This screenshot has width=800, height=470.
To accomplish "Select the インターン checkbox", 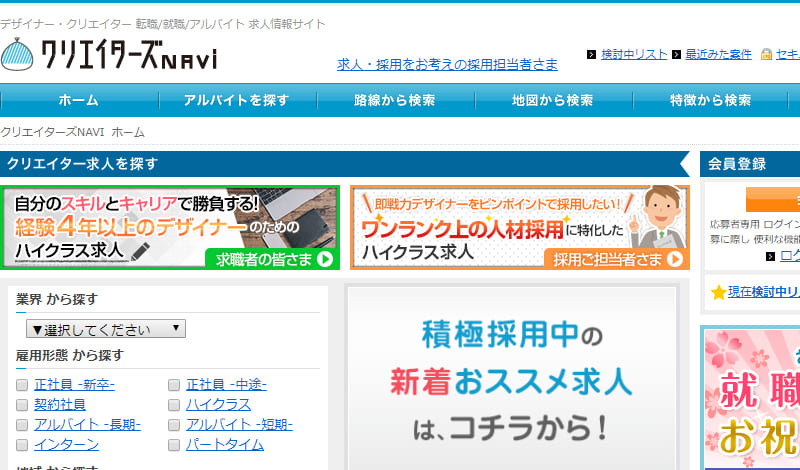I will pos(22,445).
